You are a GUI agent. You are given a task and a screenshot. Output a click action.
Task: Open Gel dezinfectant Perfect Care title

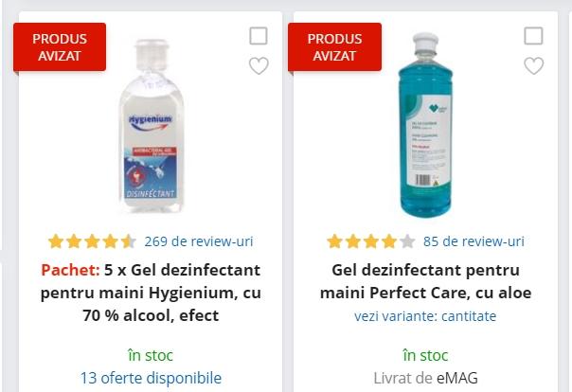(x=425, y=280)
